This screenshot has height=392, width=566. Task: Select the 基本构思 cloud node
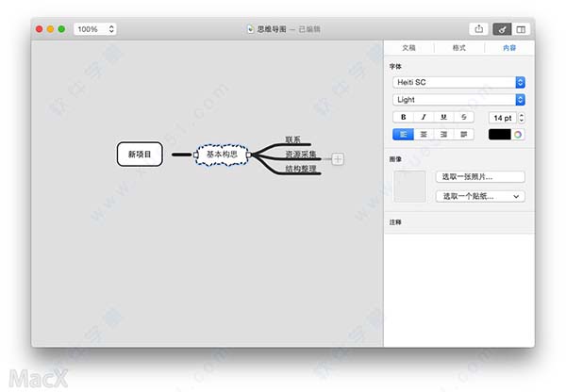click(222, 155)
